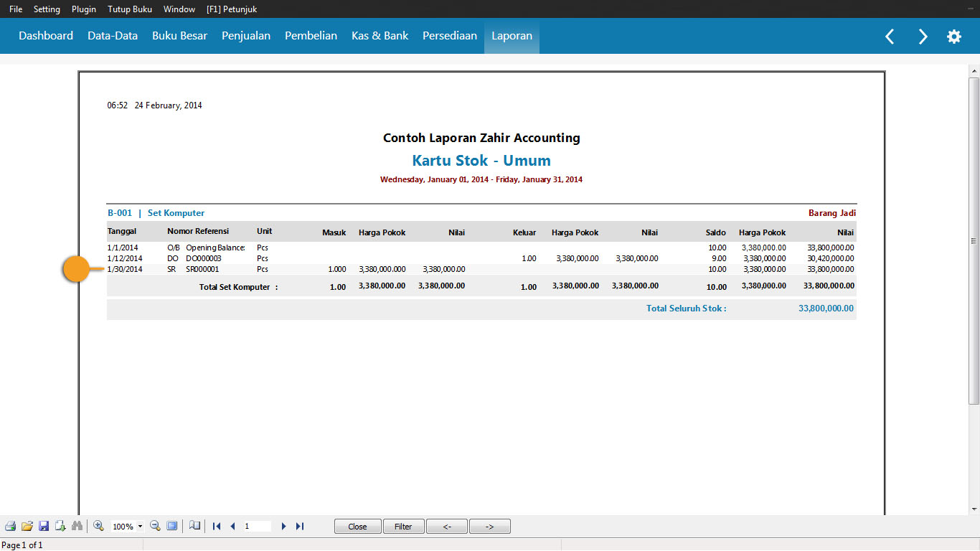Open the Tutup Buku menu
The image size is (980, 551).
click(x=130, y=9)
